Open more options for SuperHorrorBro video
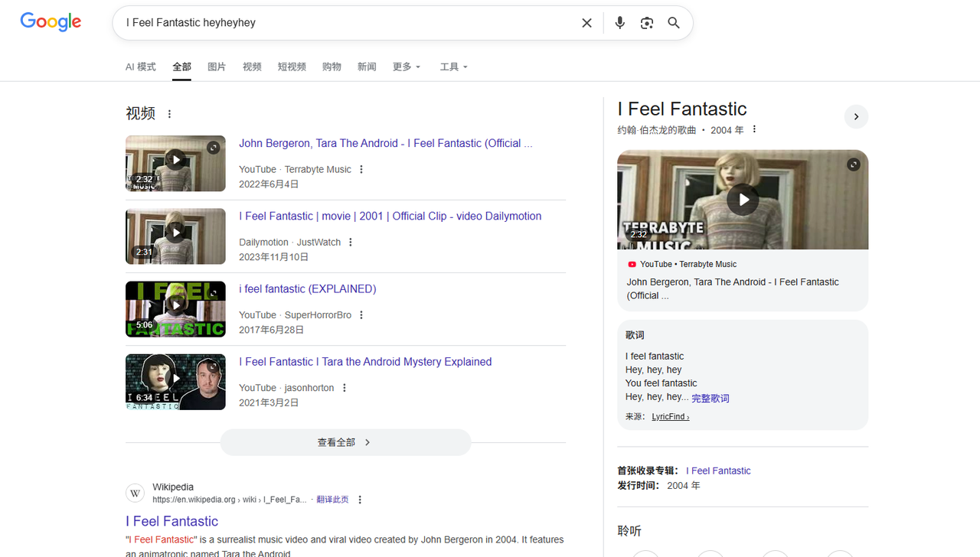This screenshot has height=557, width=980. 361,315
